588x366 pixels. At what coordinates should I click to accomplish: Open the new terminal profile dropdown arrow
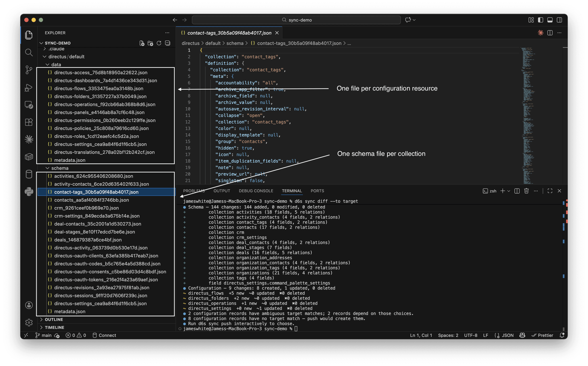[509, 191]
